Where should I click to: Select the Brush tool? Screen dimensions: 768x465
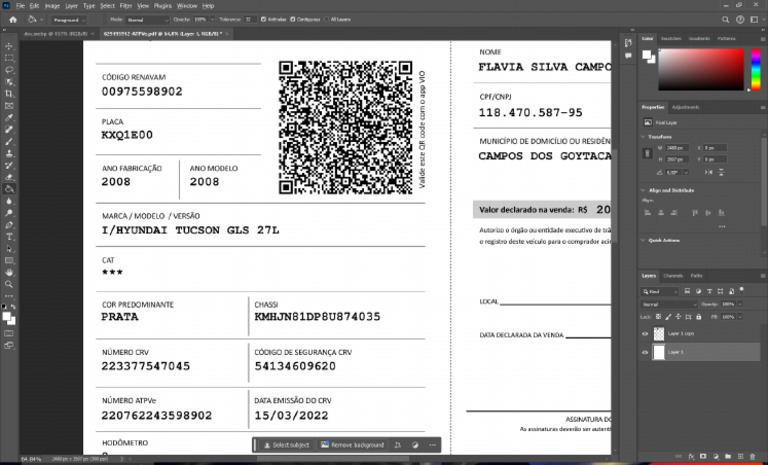tap(9, 142)
